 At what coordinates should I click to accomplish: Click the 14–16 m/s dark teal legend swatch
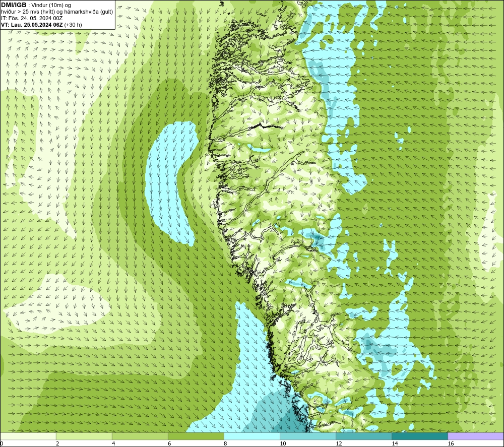[420, 436]
